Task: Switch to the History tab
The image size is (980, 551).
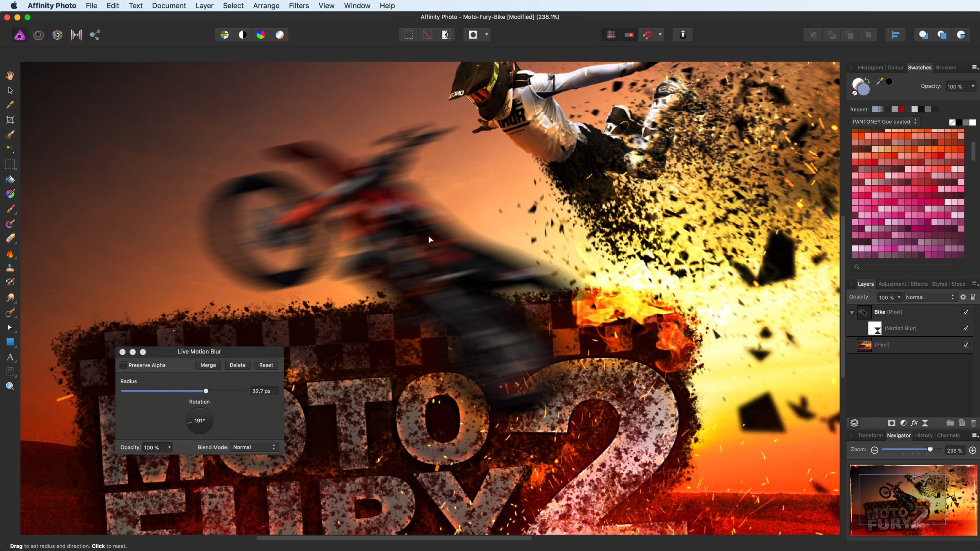Action: pos(924,435)
